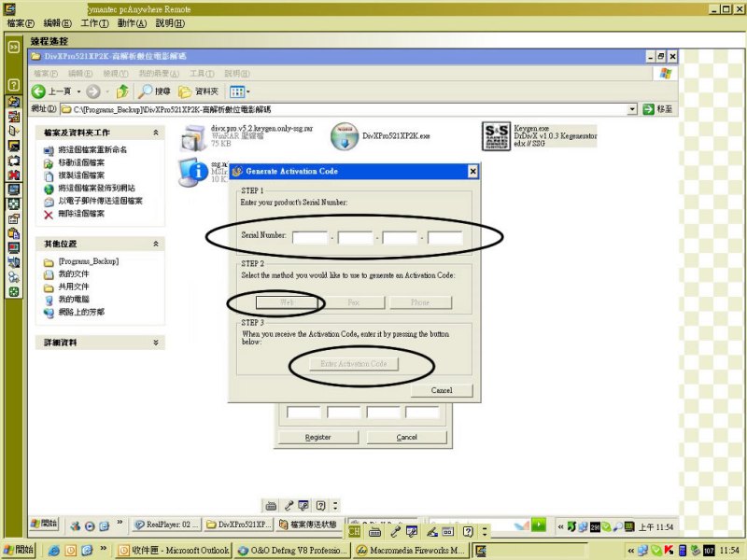This screenshot has height=560, width=747.
Task: Collapse the File and Folder Tasks (檔案及資料夾工作) panel
Action: click(x=156, y=133)
